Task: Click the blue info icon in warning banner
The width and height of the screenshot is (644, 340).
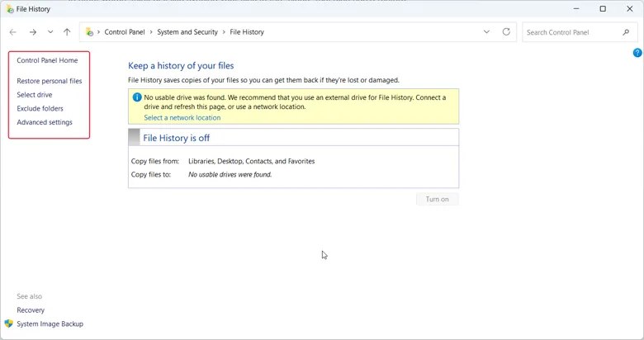Action: pos(137,97)
